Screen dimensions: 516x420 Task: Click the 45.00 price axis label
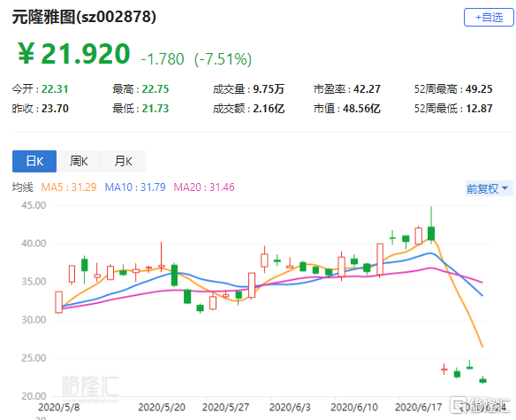(x=34, y=205)
